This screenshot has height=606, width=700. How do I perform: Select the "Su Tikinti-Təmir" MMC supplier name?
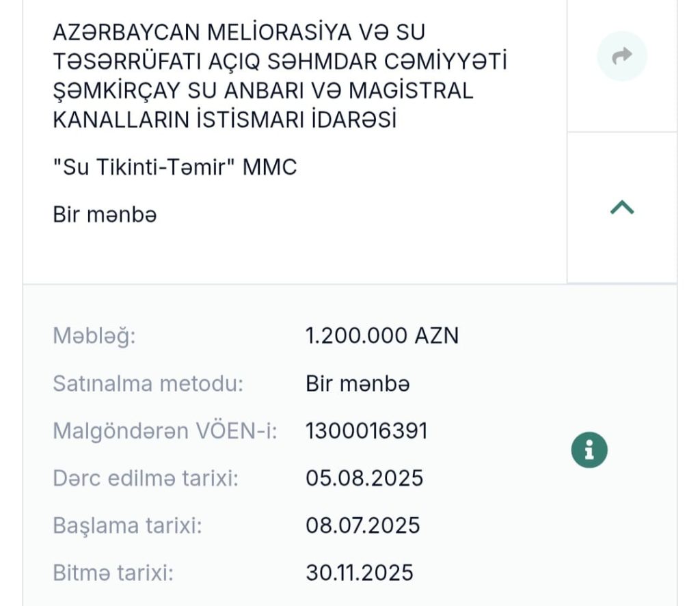pos(175,167)
